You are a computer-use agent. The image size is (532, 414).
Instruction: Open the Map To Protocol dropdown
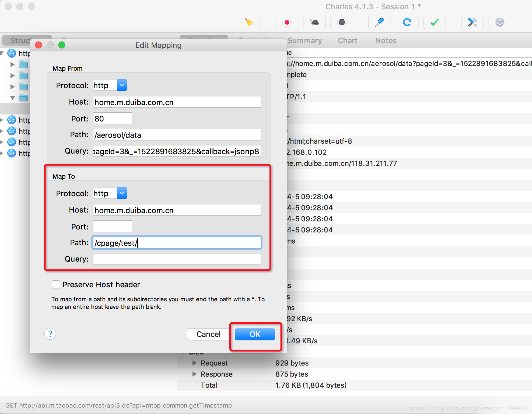point(122,193)
